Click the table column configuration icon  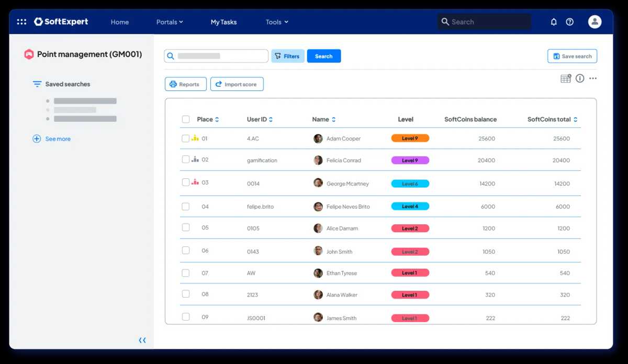tap(566, 78)
